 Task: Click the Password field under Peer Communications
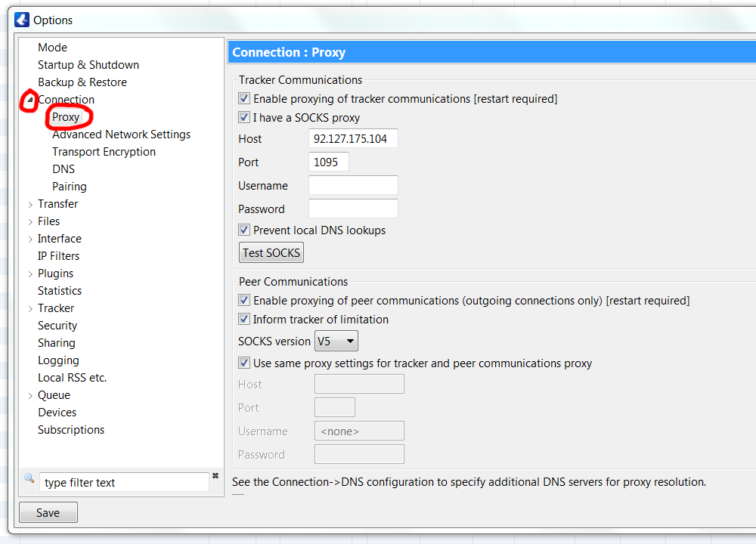click(x=359, y=454)
